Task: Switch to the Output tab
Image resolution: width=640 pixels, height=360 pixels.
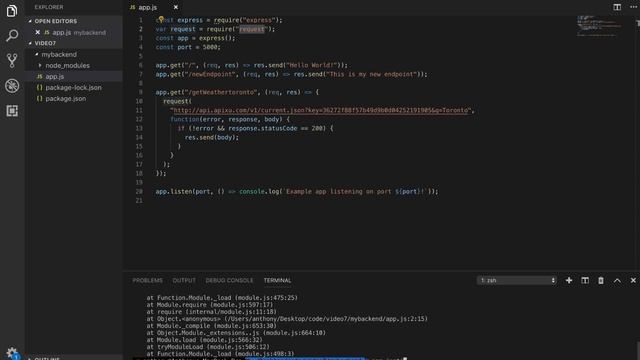Action: pyautogui.click(x=184, y=280)
